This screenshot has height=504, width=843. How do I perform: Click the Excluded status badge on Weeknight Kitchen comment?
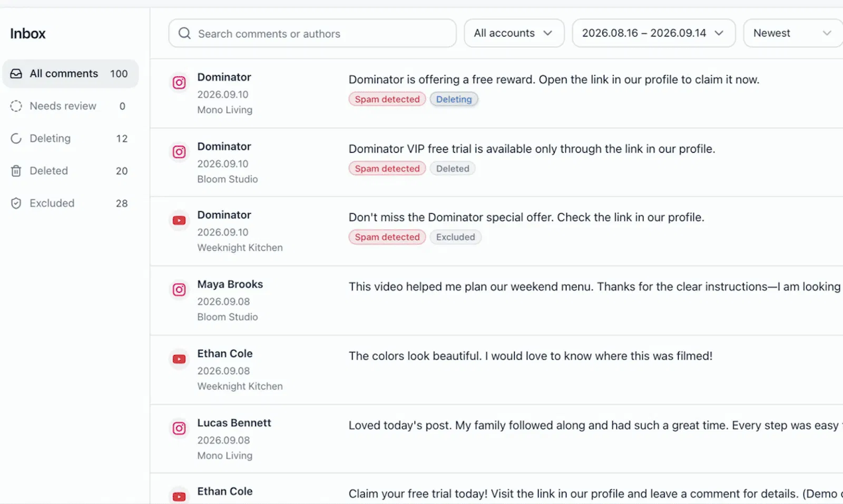pyautogui.click(x=456, y=237)
